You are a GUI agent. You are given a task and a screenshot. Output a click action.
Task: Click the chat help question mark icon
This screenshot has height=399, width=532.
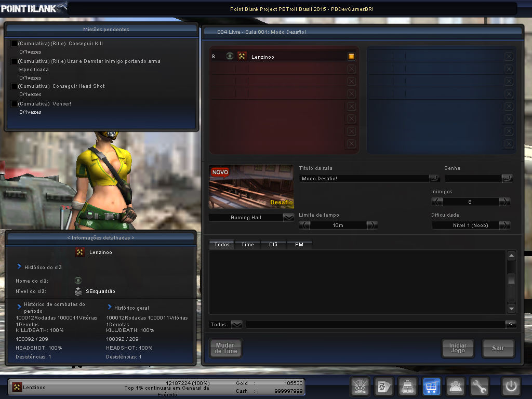tap(511, 324)
